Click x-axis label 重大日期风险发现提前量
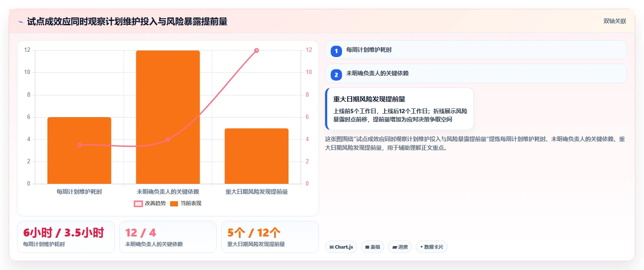Screen dimensions: 644x270 click(x=257, y=192)
